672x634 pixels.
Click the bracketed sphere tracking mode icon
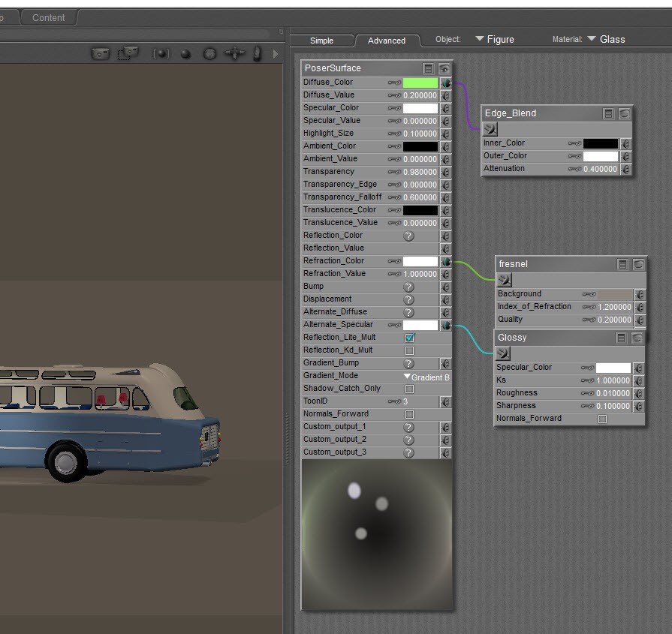(x=161, y=54)
